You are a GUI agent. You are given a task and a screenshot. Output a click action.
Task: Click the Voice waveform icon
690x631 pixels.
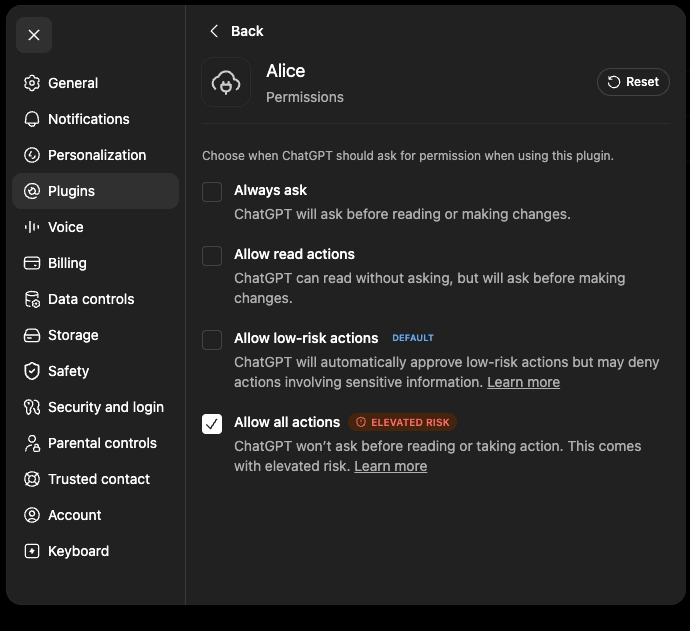coord(32,227)
